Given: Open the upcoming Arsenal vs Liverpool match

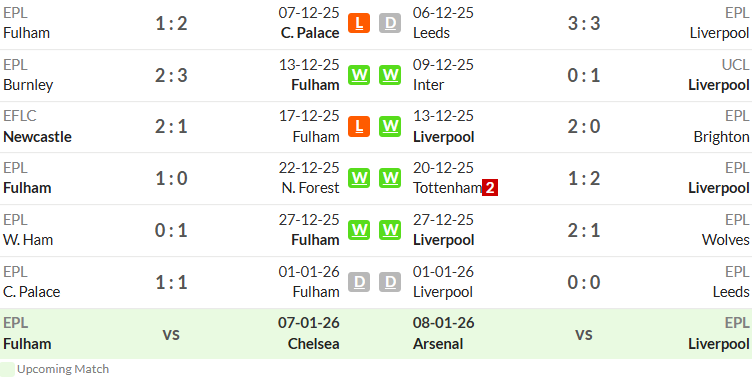Looking at the screenshot, I should coord(582,334).
